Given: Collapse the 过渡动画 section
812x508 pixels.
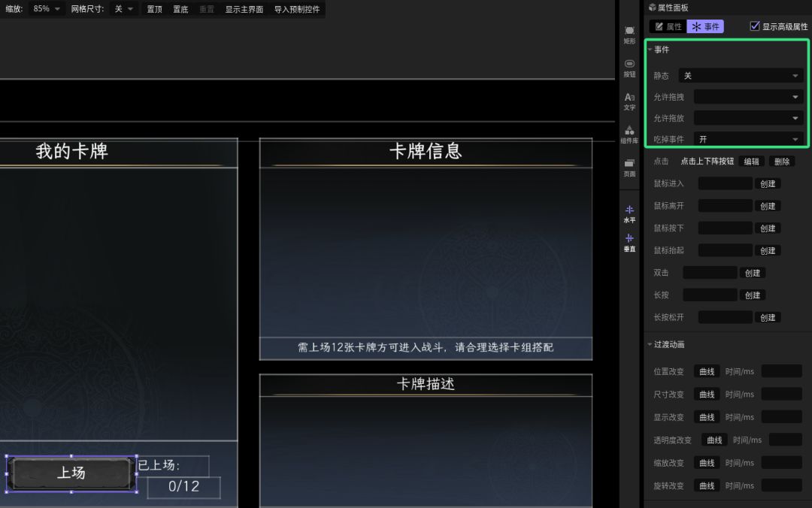Looking at the screenshot, I should click(650, 344).
